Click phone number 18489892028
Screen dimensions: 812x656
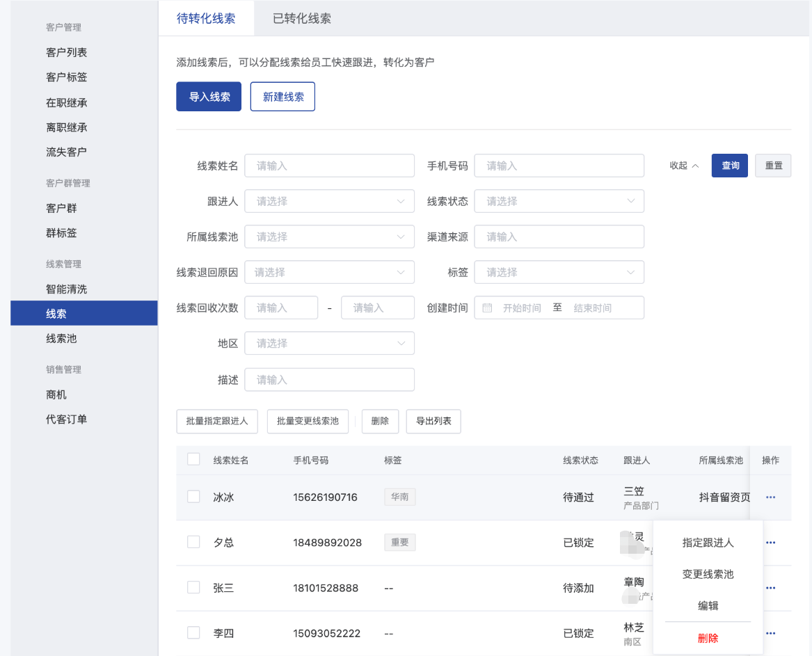coord(327,543)
